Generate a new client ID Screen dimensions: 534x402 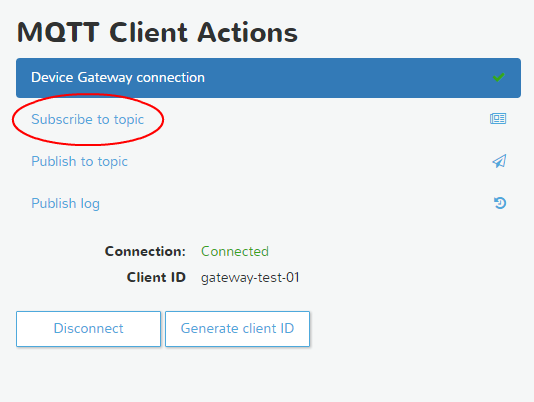tap(237, 329)
